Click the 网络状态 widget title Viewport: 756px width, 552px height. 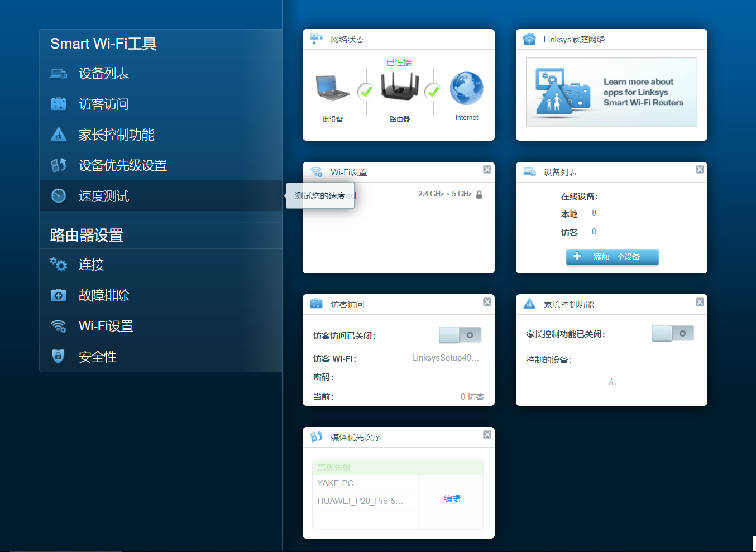pos(347,39)
